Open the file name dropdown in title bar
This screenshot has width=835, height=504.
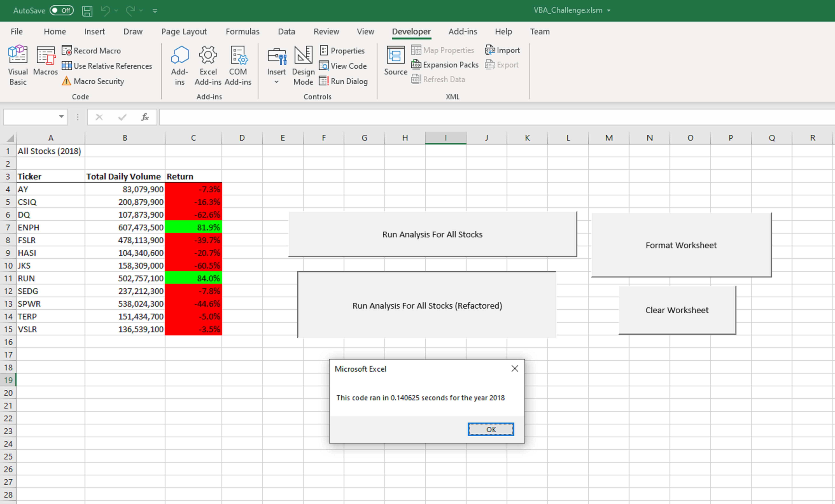[x=609, y=10]
